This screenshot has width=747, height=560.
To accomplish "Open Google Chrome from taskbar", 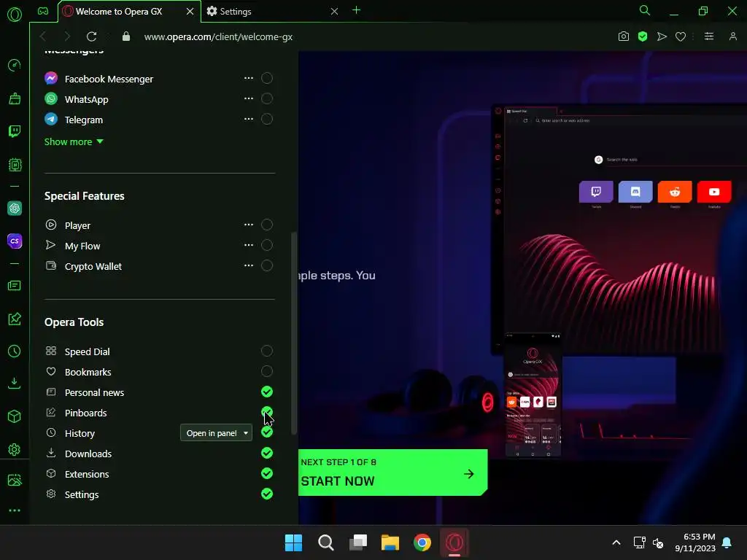I will pos(422,542).
